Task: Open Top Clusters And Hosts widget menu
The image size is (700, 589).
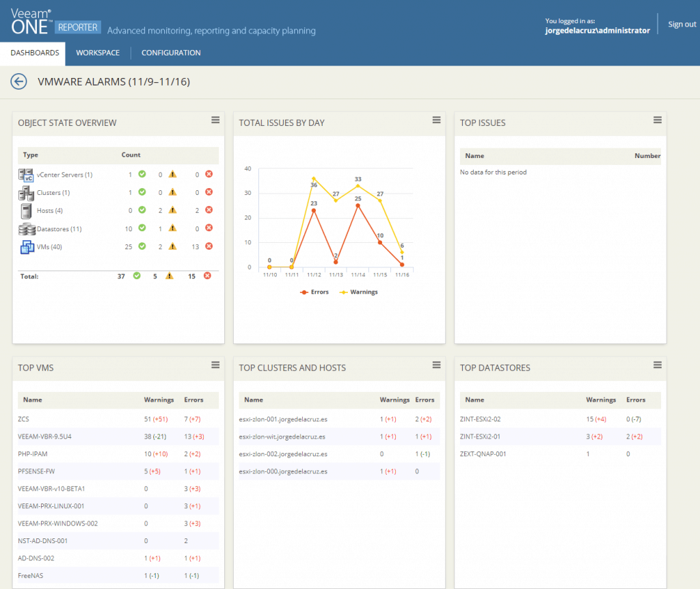Action: pyautogui.click(x=437, y=365)
